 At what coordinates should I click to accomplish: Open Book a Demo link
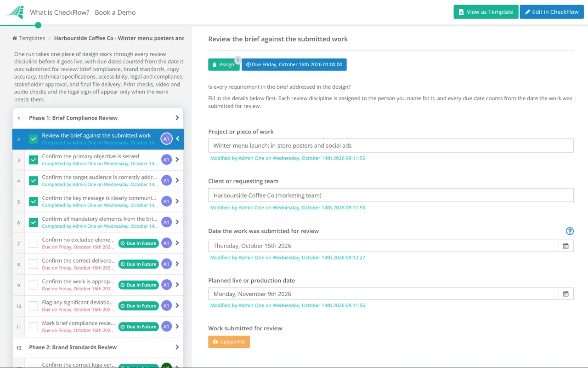115,12
